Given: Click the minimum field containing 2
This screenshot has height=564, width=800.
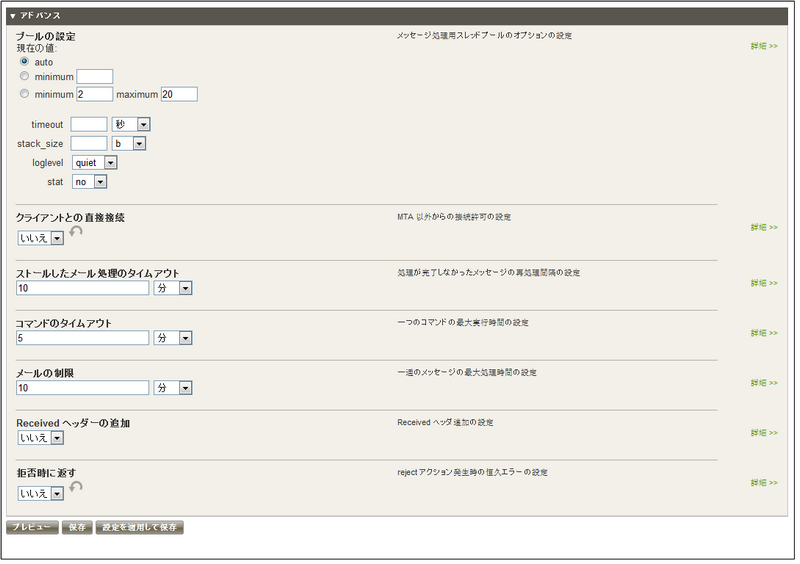Looking at the screenshot, I should pyautogui.click(x=95, y=94).
